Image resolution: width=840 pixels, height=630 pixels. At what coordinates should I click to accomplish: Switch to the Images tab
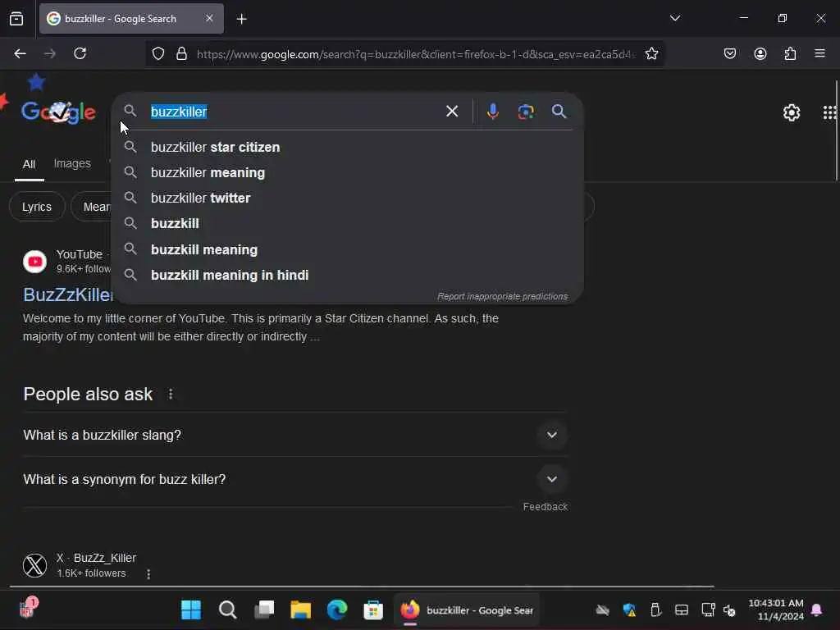[x=72, y=163]
